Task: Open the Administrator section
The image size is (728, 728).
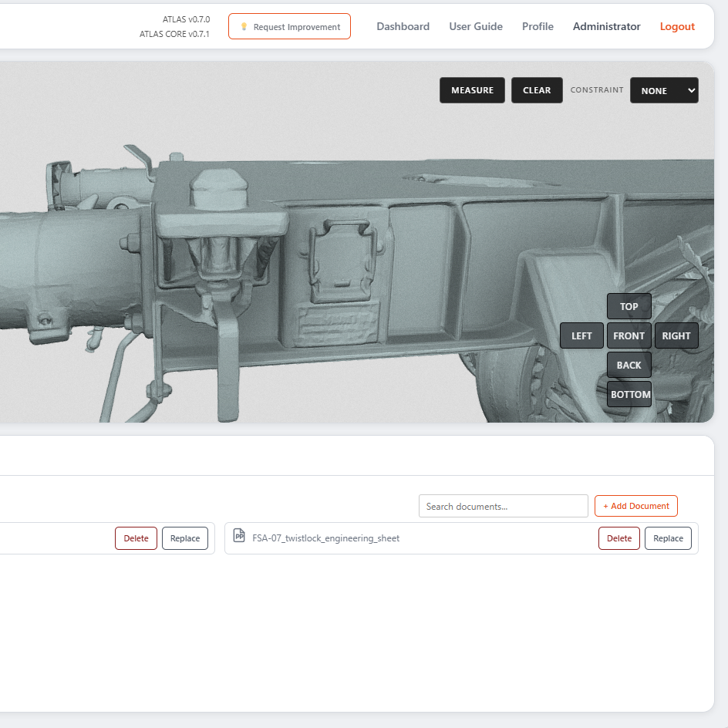Action: pos(606,26)
